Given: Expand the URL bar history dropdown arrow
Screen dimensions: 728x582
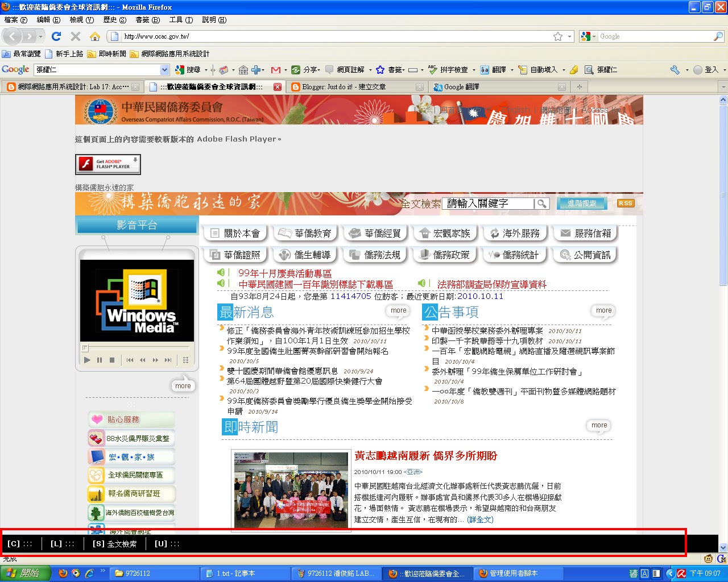Looking at the screenshot, I should [x=570, y=36].
